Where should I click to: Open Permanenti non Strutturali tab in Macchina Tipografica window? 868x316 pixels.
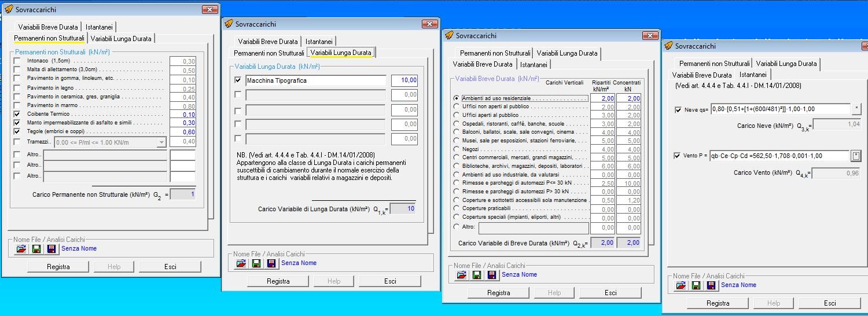269,53
